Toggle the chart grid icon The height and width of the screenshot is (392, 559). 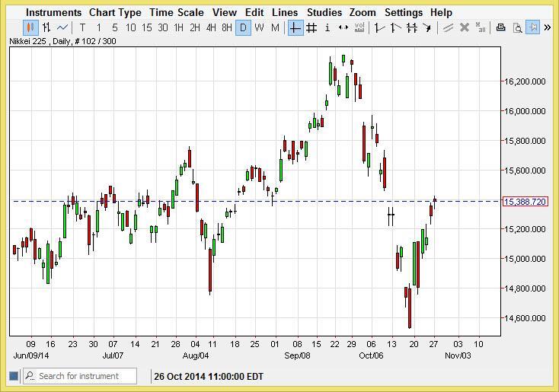pos(311,28)
